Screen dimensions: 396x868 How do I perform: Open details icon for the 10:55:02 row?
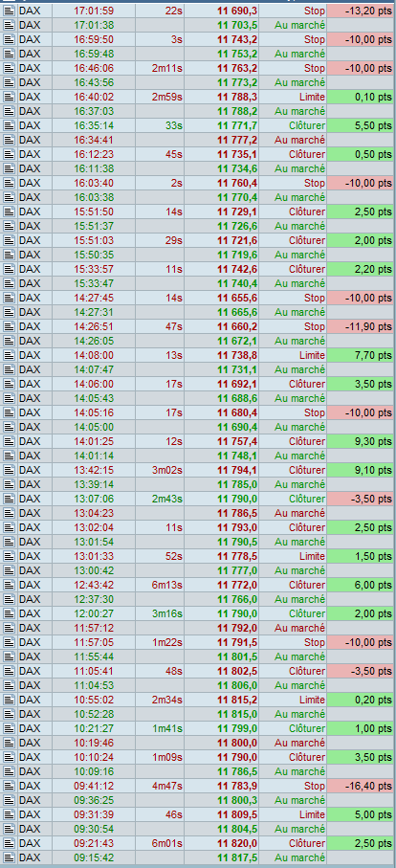click(x=9, y=700)
